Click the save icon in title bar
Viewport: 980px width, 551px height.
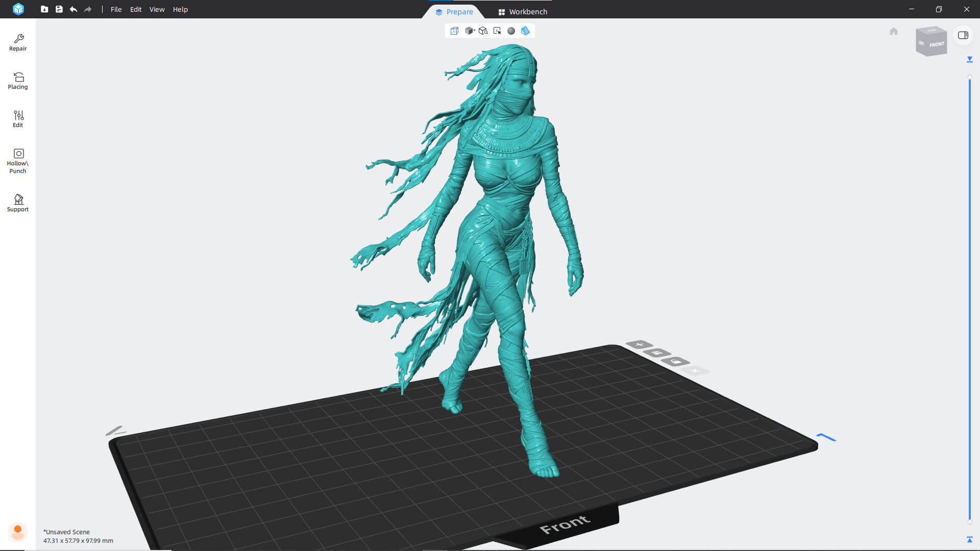point(59,9)
